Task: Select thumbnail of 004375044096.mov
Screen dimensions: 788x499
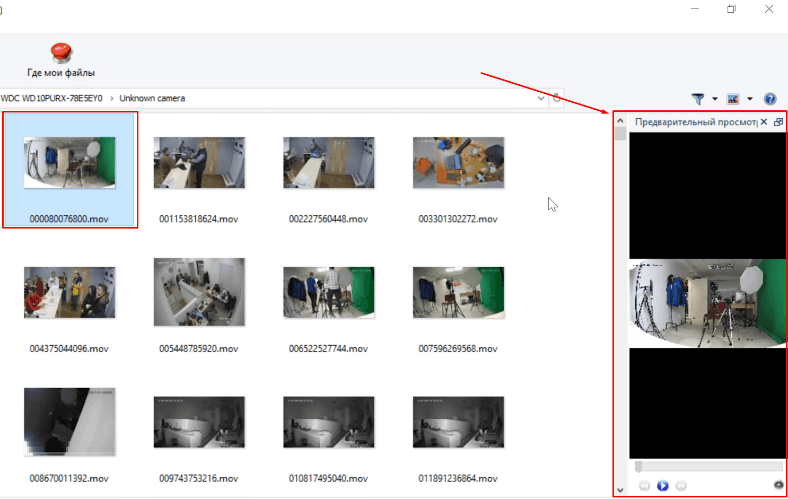Action: (x=69, y=292)
